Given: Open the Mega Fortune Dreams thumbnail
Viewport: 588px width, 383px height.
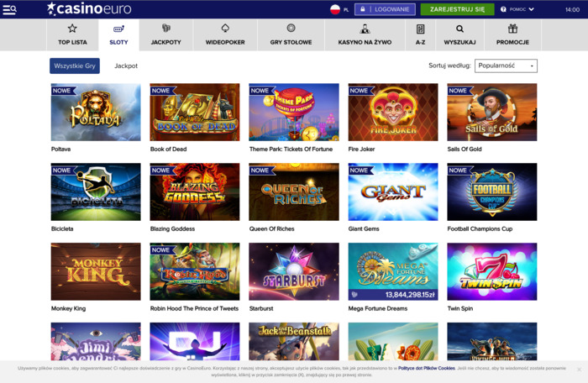Looking at the screenshot, I should click(x=393, y=271).
